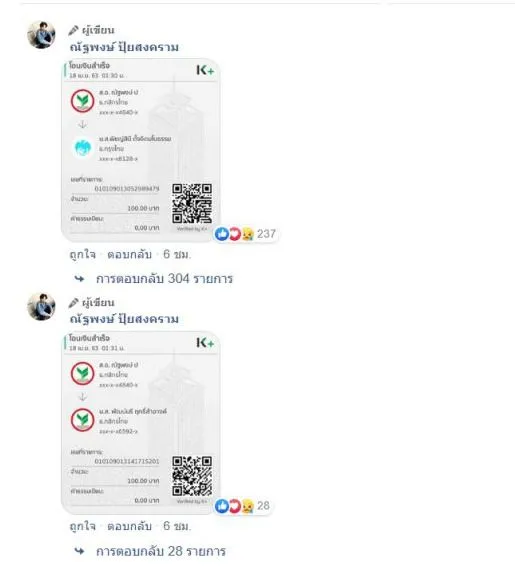The width and height of the screenshot is (515, 572).
Task: Open 6 ชม. timestamp of first comment
Action: pyautogui.click(x=177, y=254)
